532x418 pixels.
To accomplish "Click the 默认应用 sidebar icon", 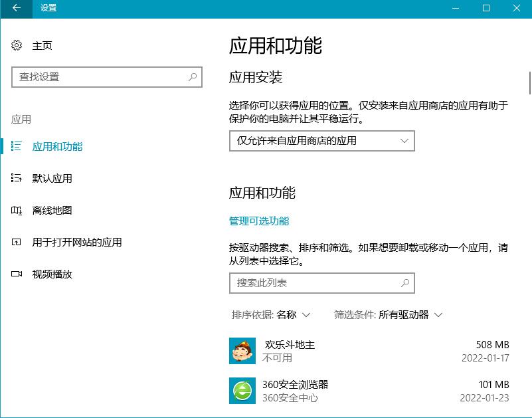I will 17,178.
